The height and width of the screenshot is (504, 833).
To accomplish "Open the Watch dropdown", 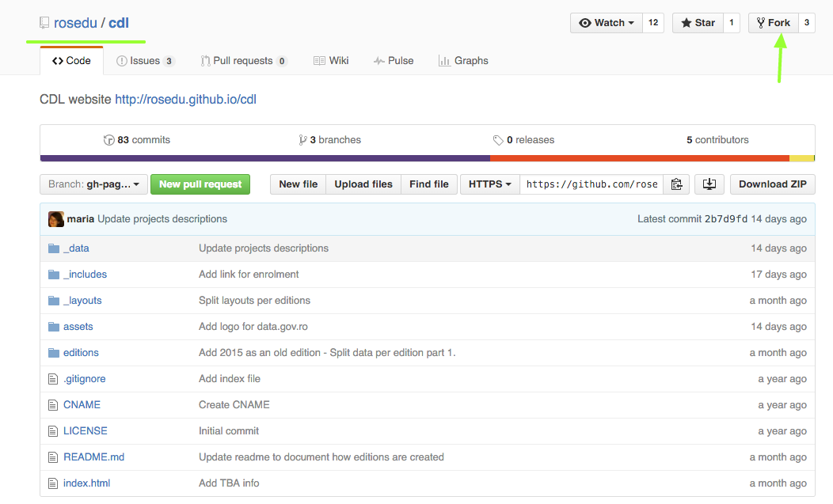I will pos(607,23).
